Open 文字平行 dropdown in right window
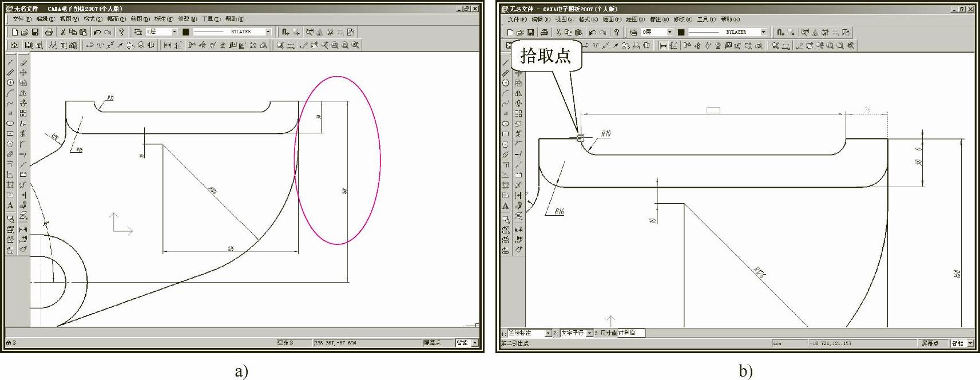Screen dimensions: 980x380 (589, 333)
